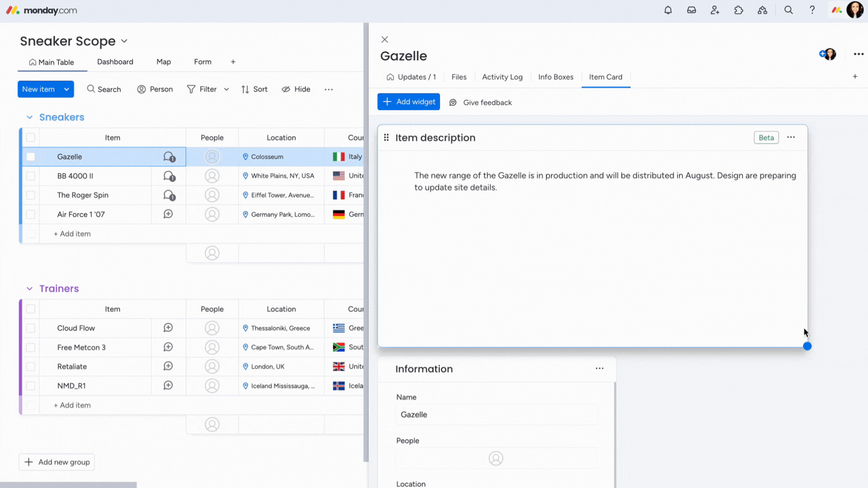Toggle the Hide columns eye option
868x488 pixels.
[296, 89]
